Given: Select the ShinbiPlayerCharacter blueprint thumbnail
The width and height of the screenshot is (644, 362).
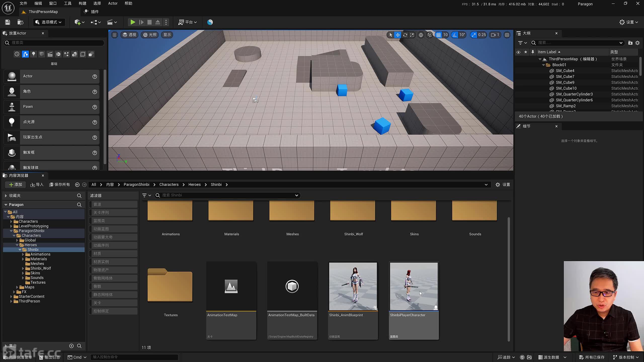Looking at the screenshot, I should point(414,286).
